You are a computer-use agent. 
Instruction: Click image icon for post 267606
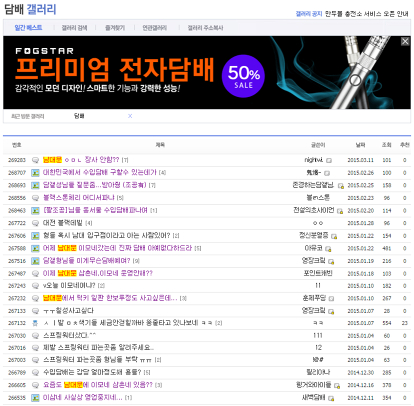35,236
